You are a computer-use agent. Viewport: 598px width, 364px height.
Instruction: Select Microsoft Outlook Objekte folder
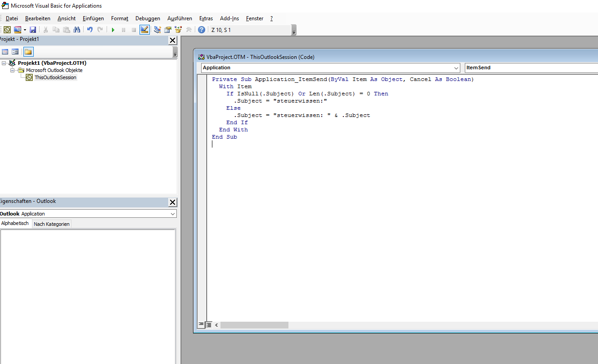[54, 70]
